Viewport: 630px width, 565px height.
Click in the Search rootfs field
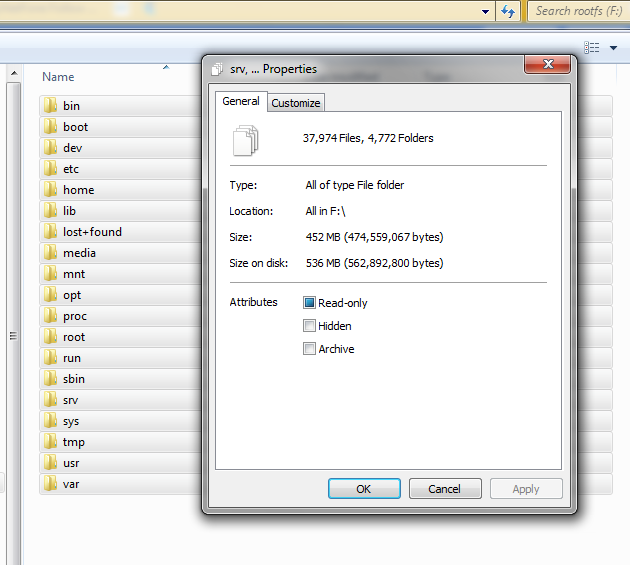578,11
